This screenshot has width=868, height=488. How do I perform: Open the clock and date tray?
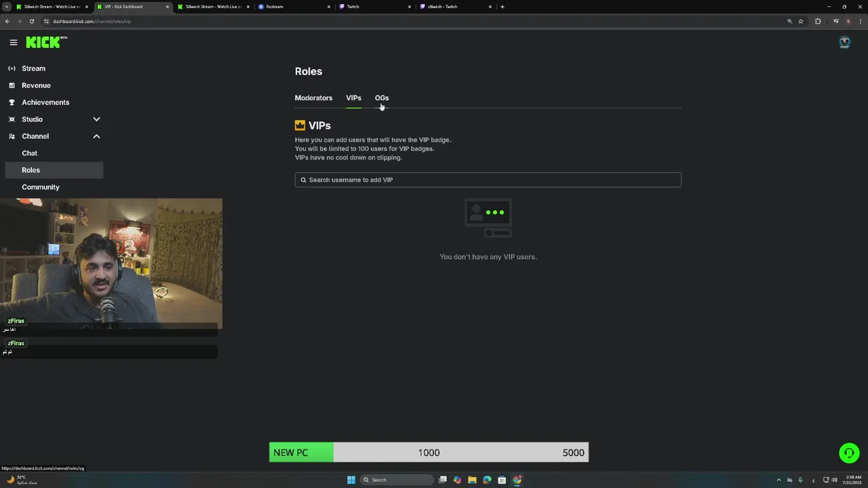coord(854,480)
